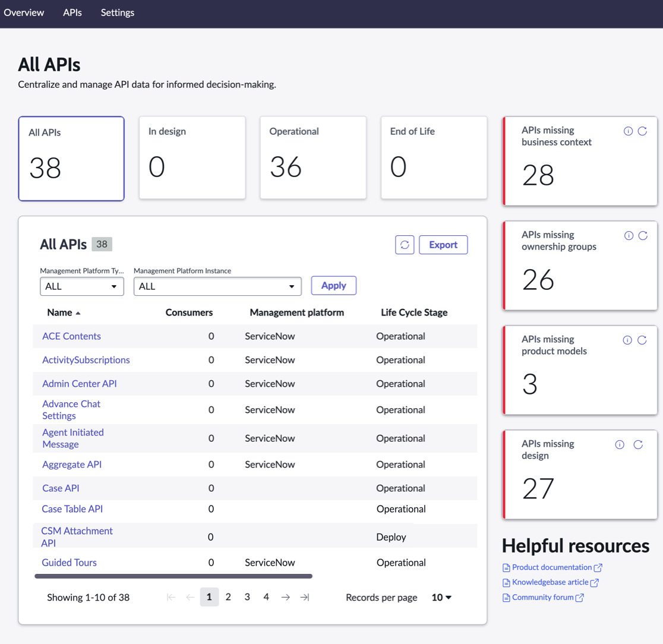The width and height of the screenshot is (663, 644).
Task: Sort by Management platform column header
Action: click(297, 312)
